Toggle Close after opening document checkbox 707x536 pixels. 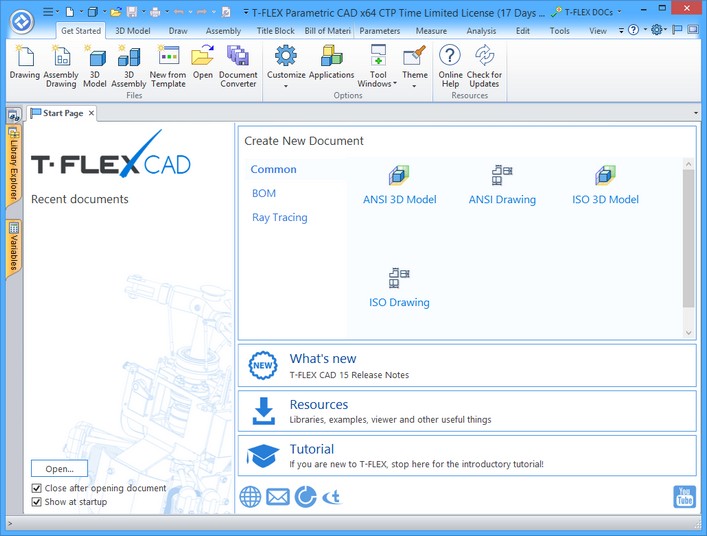click(x=37, y=488)
